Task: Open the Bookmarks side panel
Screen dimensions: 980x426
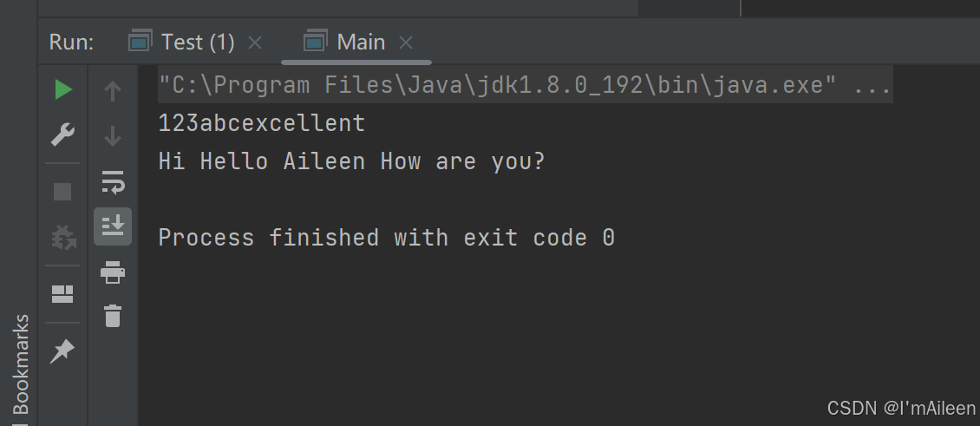Action: [21, 364]
